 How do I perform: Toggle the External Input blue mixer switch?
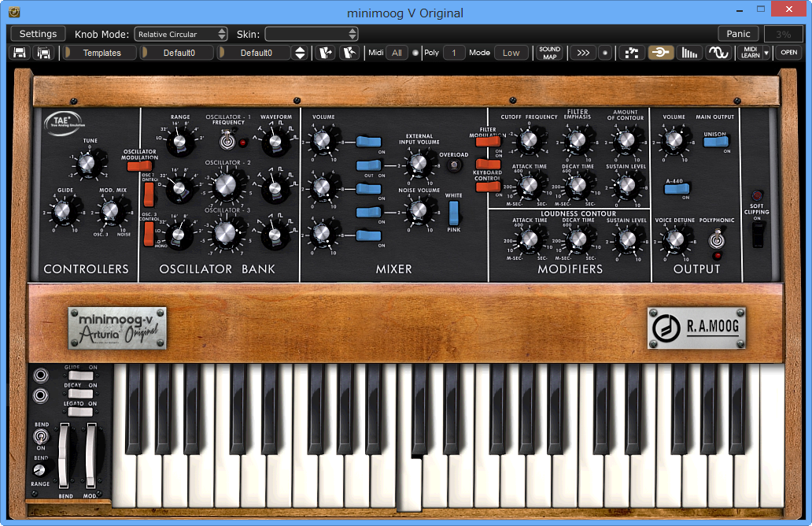click(x=369, y=166)
